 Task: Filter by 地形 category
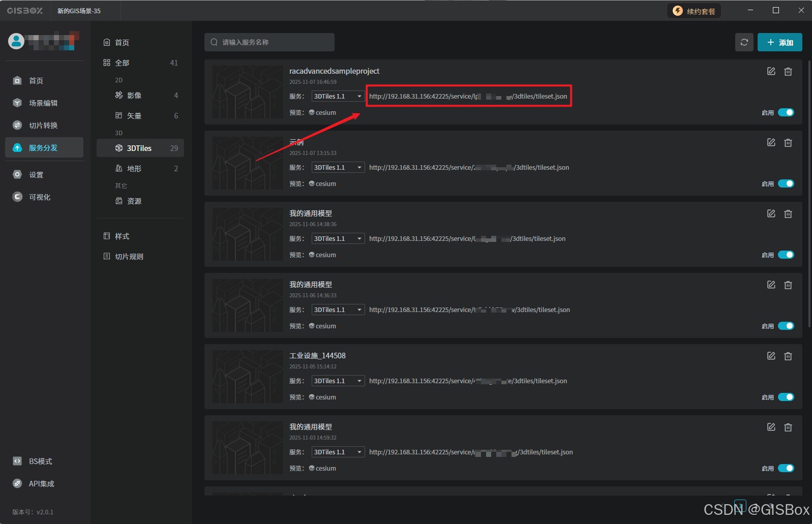[140, 168]
